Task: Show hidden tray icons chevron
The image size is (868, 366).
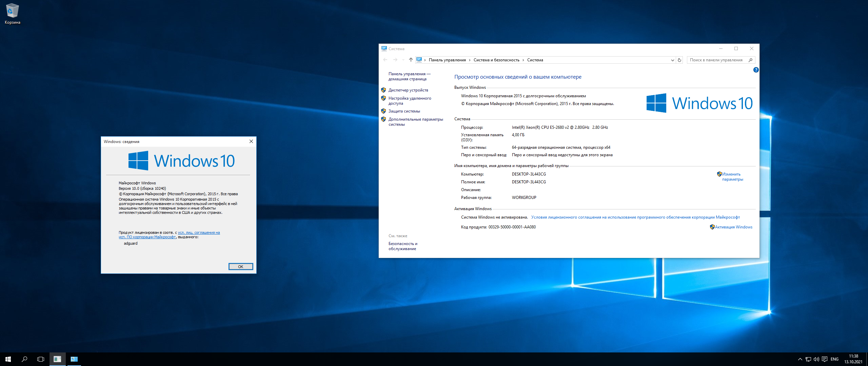Action: [800, 359]
